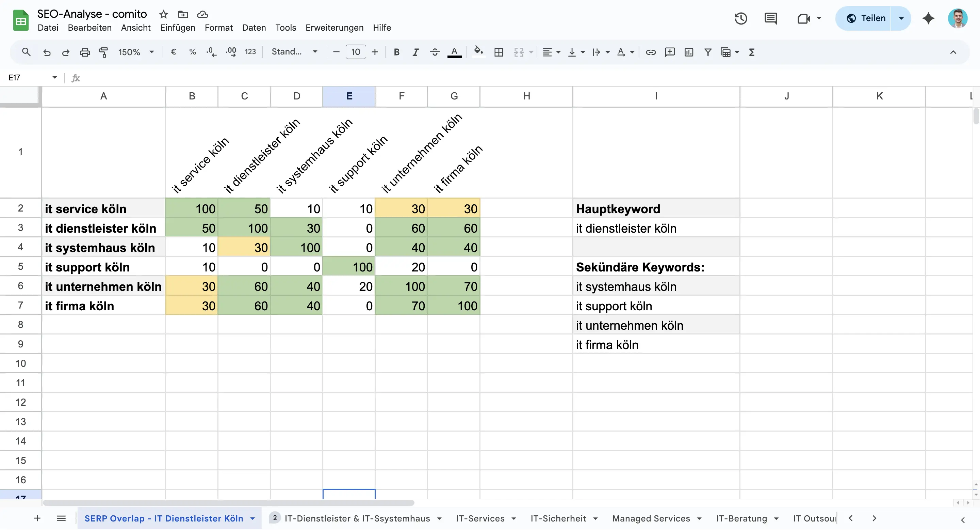The image size is (980, 530).
Task: Toggle italic formatting
Action: 415,52
